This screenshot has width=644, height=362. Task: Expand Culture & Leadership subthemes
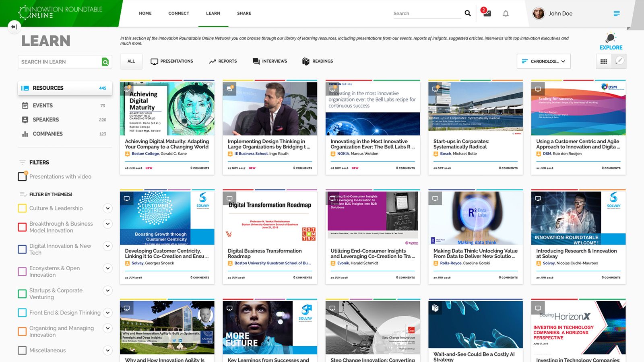tap(107, 208)
